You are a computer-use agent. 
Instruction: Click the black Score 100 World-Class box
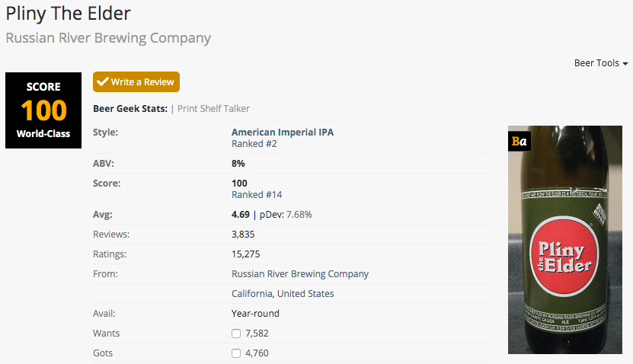tap(43, 110)
